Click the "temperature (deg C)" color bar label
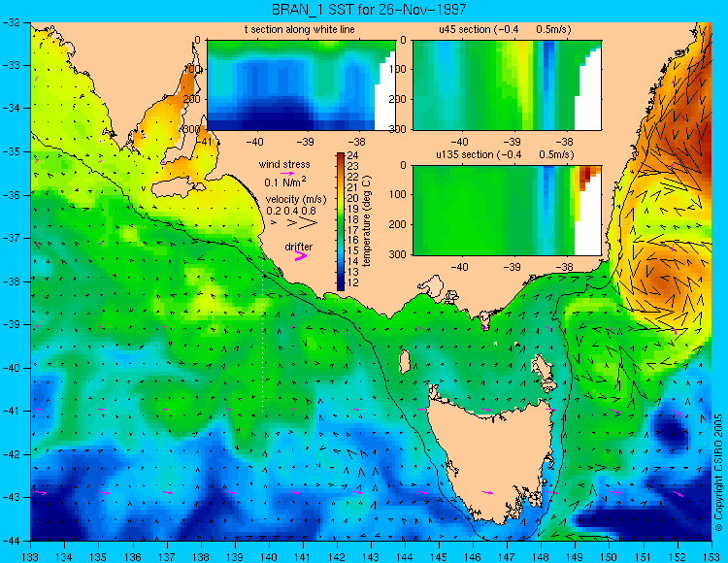728x563 pixels. (367, 221)
